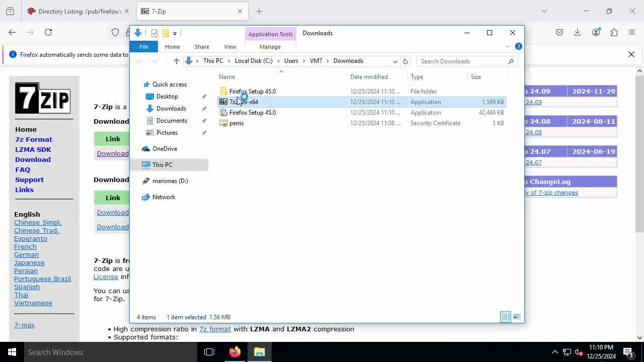Open the address bar history dropdown
This screenshot has height=362, width=644.
coord(395,61)
